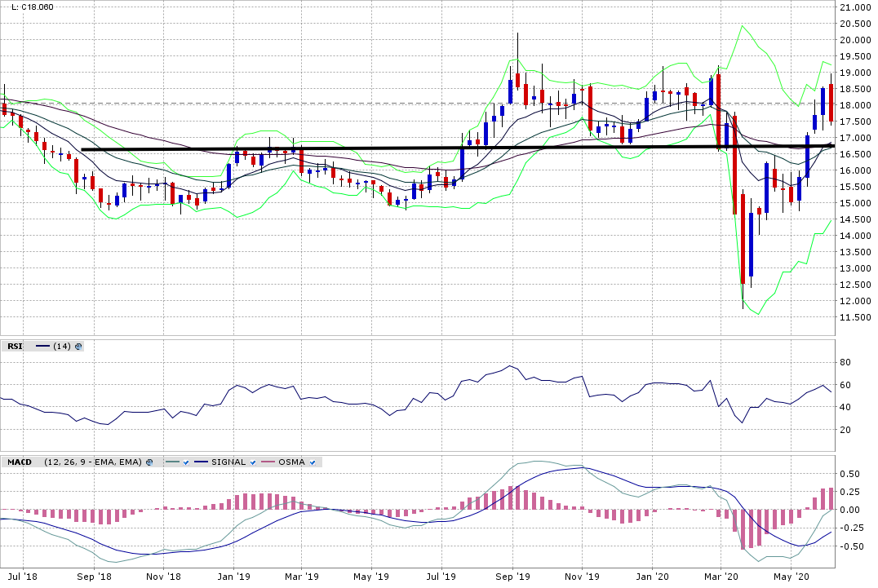Click the SIGNAL label in MACD legend
The image size is (878, 588).
click(x=228, y=462)
